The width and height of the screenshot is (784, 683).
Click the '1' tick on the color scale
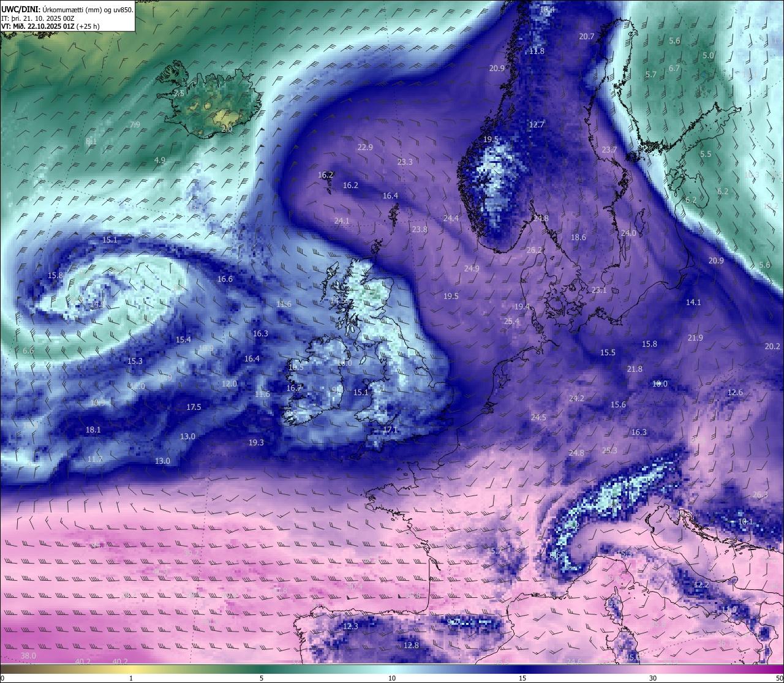[131, 678]
